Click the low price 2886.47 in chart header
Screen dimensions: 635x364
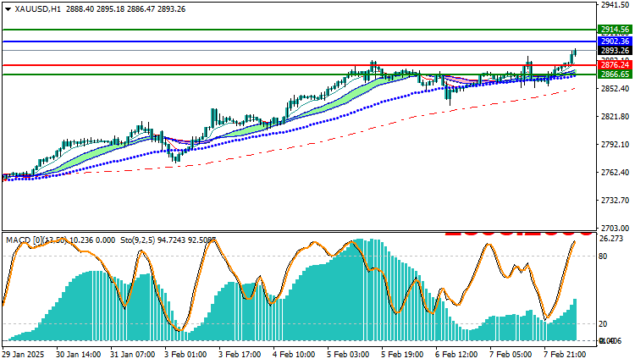tap(141, 9)
